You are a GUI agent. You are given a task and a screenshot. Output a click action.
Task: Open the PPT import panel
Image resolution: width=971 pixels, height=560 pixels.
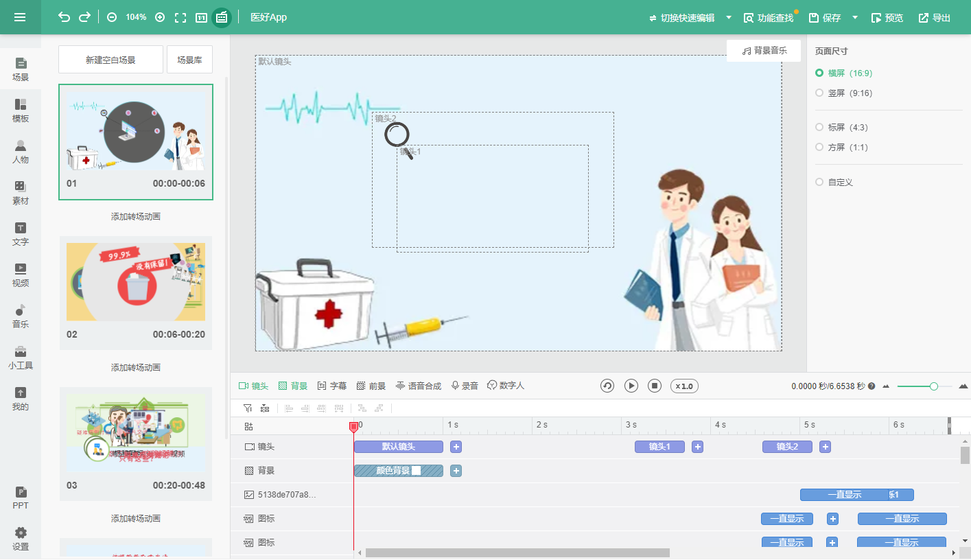point(21,498)
